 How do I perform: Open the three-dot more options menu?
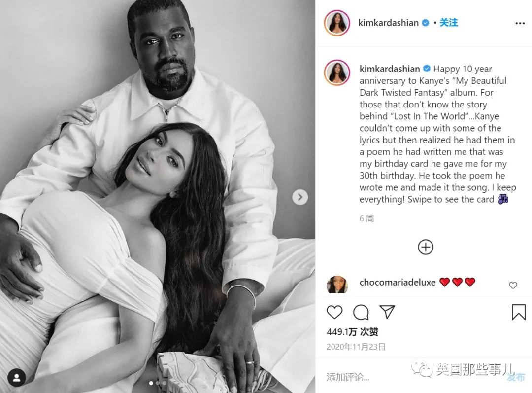(520, 23)
